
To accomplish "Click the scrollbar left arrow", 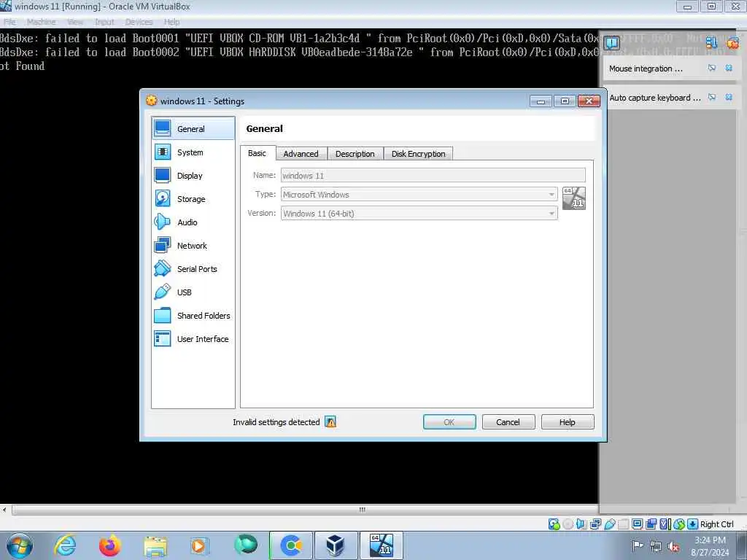I will click(x=4, y=510).
